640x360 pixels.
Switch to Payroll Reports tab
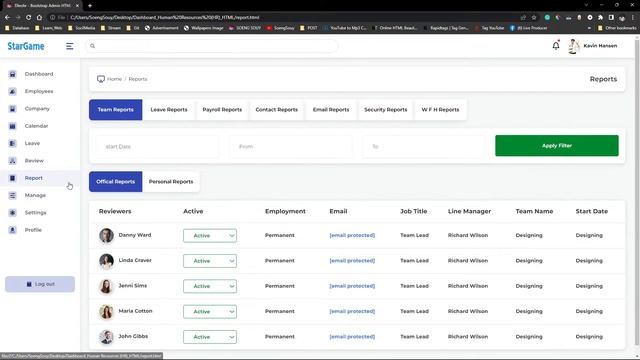click(222, 110)
